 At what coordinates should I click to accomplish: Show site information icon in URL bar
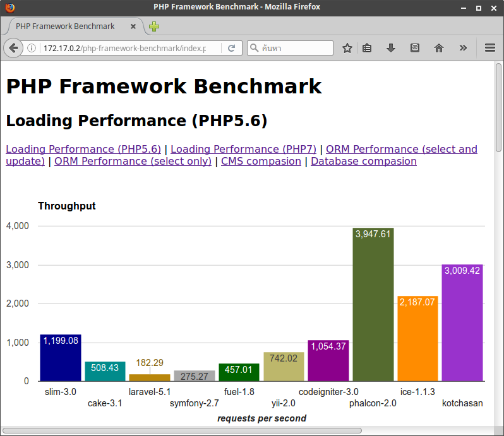point(31,48)
